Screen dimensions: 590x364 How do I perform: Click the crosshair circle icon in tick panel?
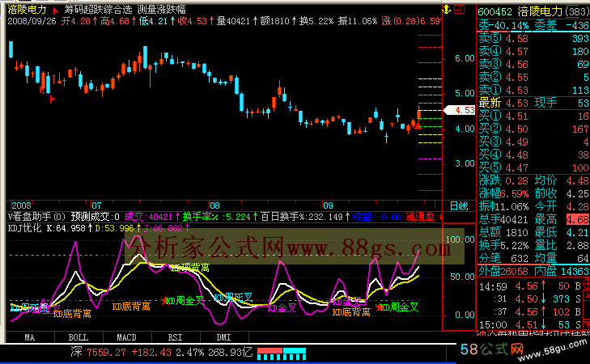[x=586, y=284]
